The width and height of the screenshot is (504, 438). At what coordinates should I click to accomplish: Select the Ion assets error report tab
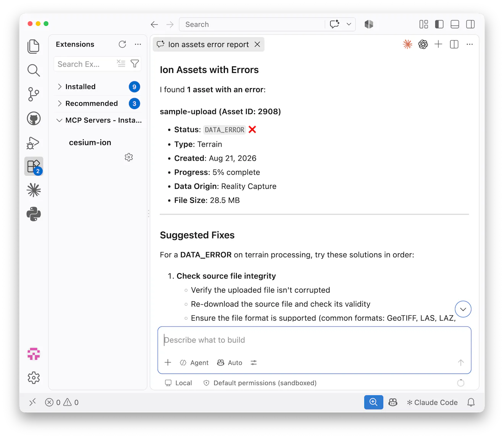[208, 44]
